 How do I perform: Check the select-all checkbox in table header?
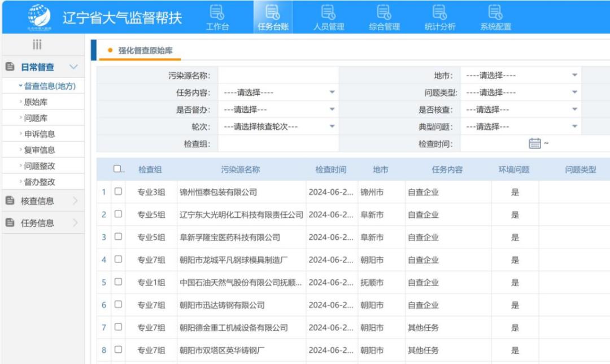(x=117, y=169)
